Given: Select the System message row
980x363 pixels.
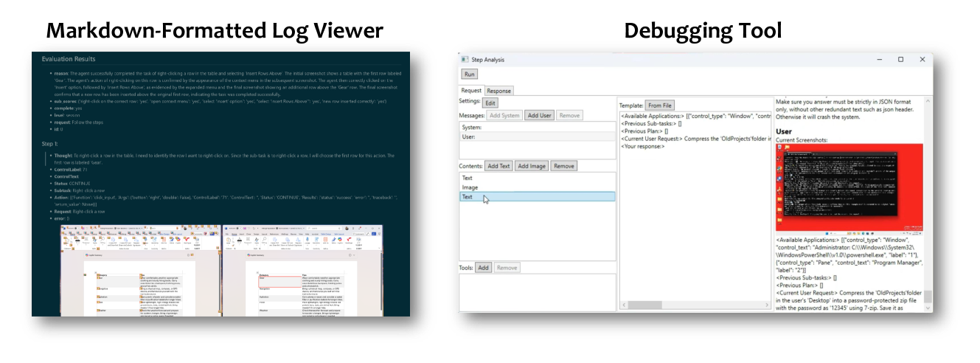Looking at the screenshot, I should pos(535,128).
